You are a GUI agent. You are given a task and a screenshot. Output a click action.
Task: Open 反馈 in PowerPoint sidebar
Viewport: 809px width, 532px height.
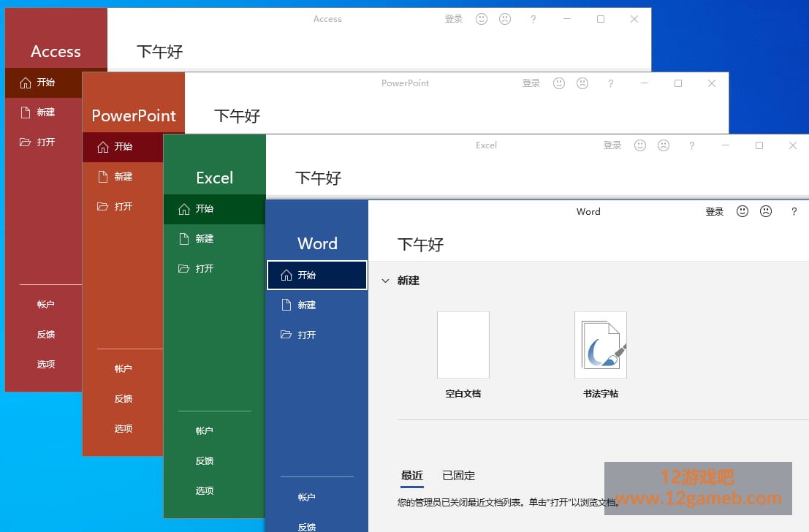123,399
